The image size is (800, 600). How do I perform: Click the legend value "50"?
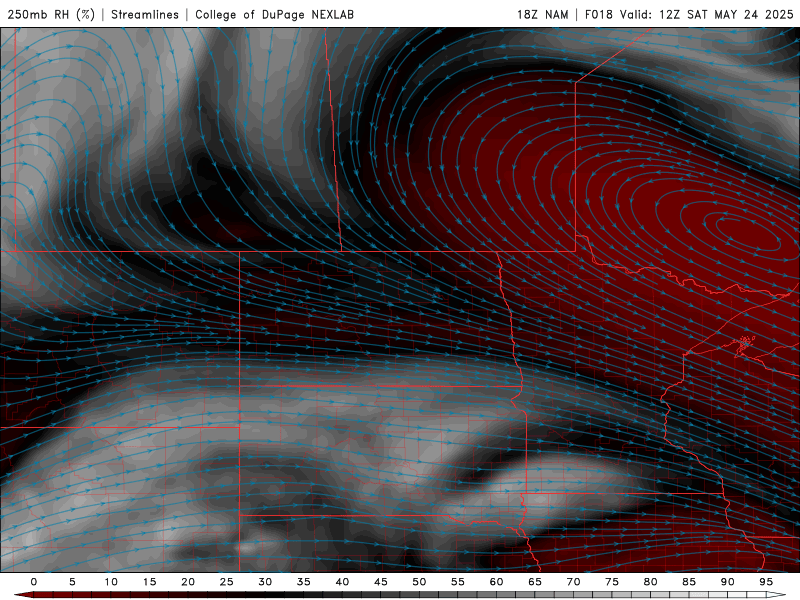point(419,582)
